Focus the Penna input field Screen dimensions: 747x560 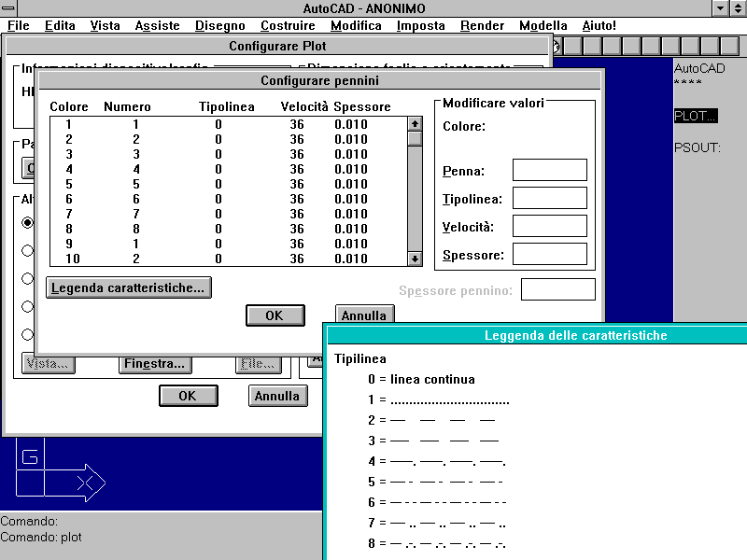point(550,170)
